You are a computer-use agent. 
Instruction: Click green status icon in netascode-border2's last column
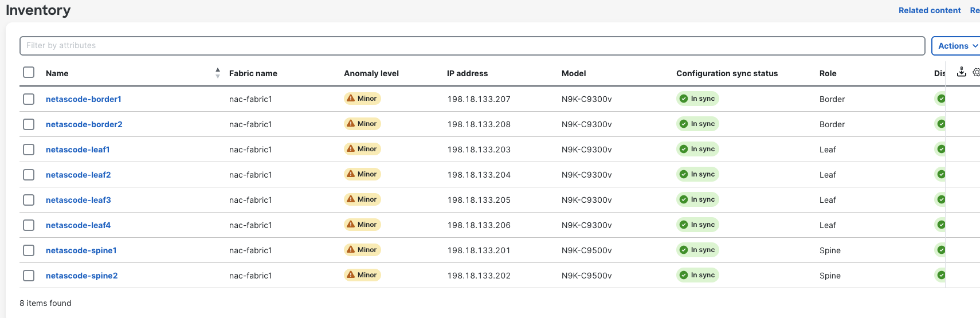pyautogui.click(x=941, y=124)
